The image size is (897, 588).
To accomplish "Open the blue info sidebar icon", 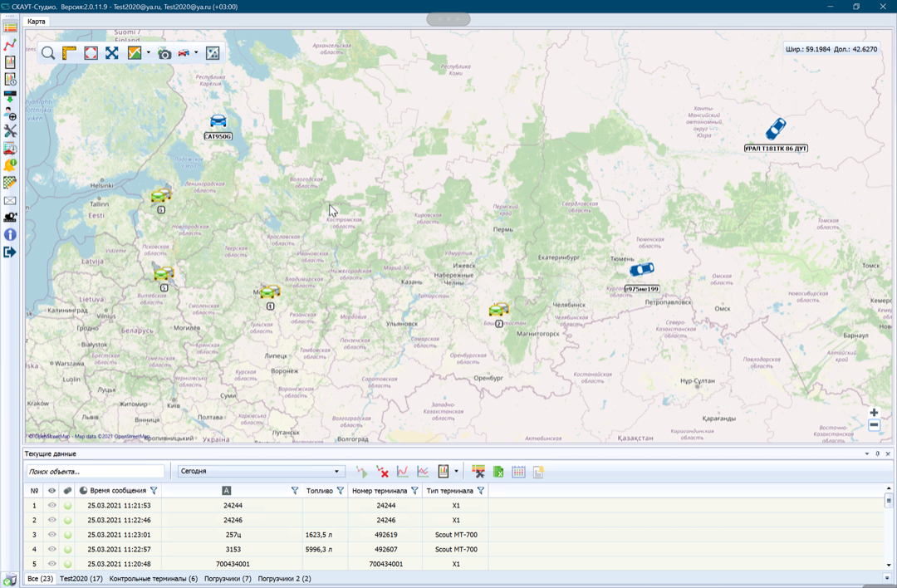I will [10, 234].
